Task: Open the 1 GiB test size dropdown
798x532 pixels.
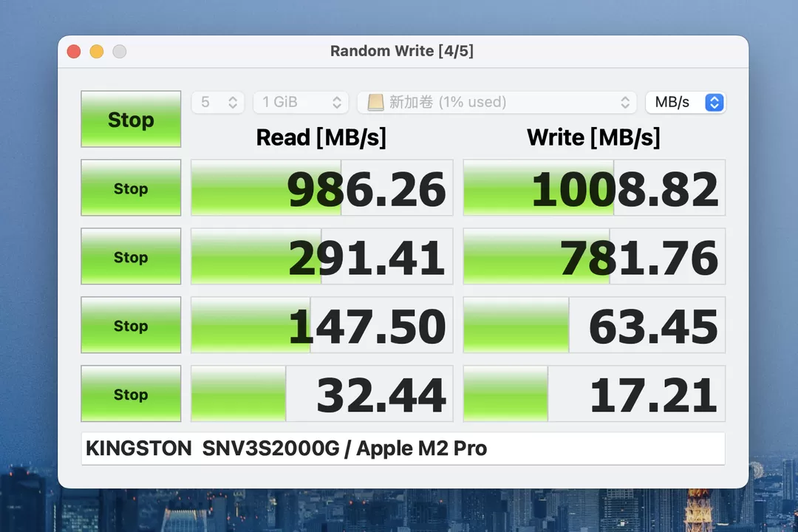Action: click(301, 102)
